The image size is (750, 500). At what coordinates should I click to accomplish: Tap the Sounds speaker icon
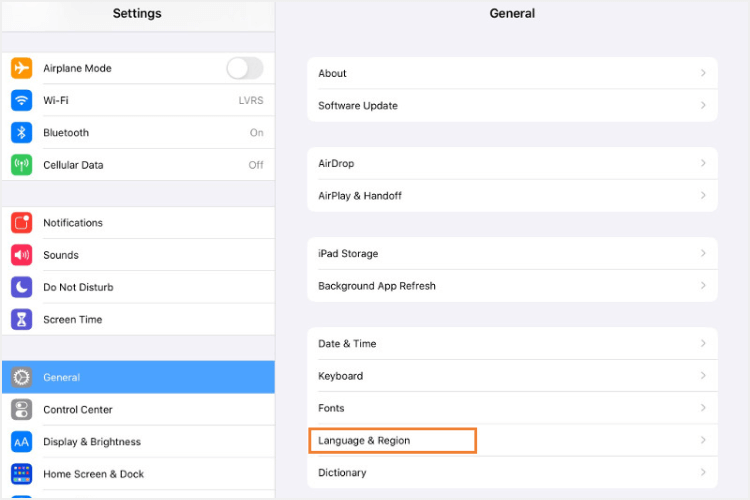pyautogui.click(x=22, y=255)
